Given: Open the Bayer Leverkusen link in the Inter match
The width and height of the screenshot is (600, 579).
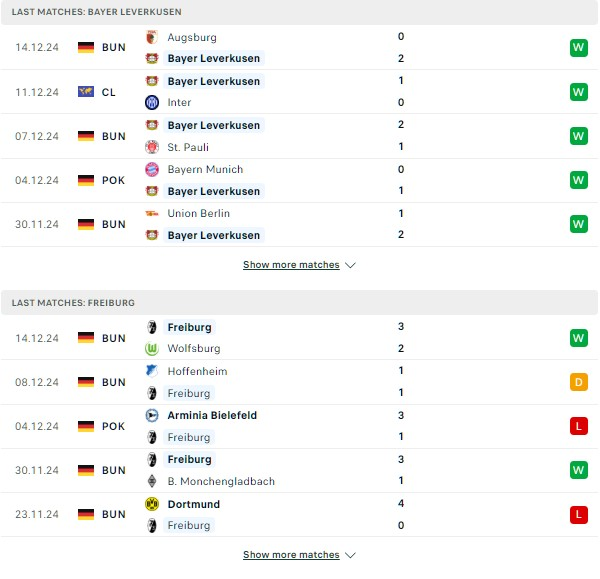Looking at the screenshot, I should (x=213, y=81).
